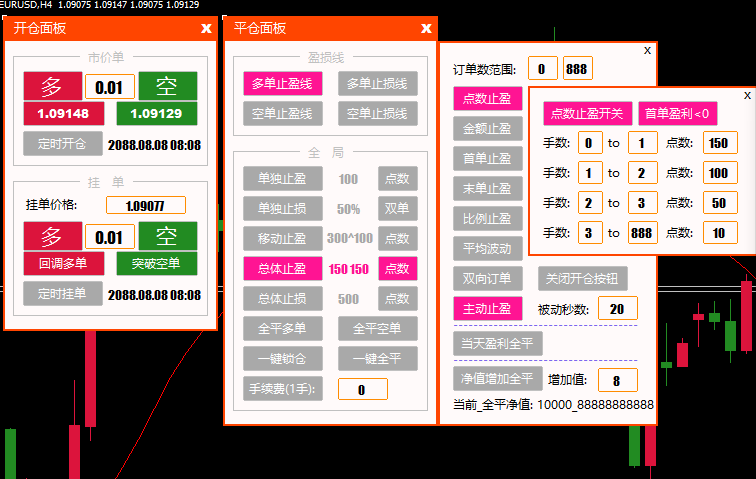Select the 首单止盈 mode button
The width and height of the screenshot is (756, 479).
coord(487,158)
